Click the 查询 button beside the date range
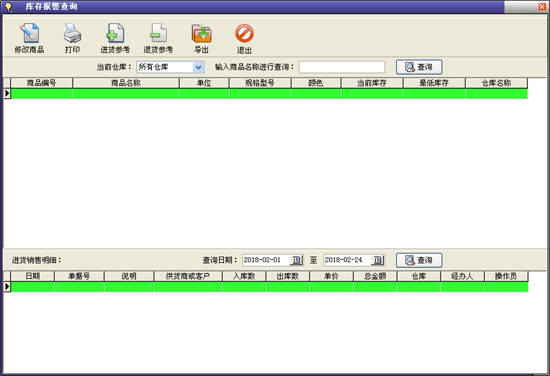The image size is (550, 376). point(419,260)
